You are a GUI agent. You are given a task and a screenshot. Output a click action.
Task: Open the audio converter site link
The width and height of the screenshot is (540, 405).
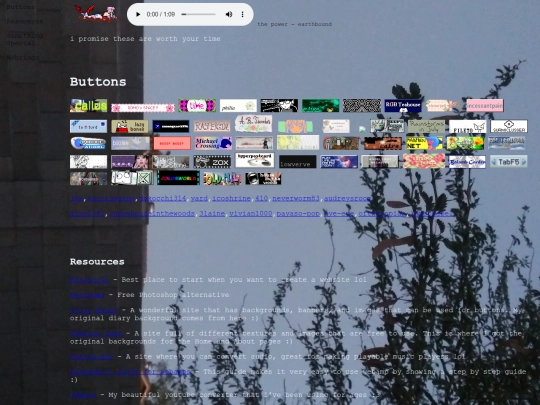(x=92, y=357)
